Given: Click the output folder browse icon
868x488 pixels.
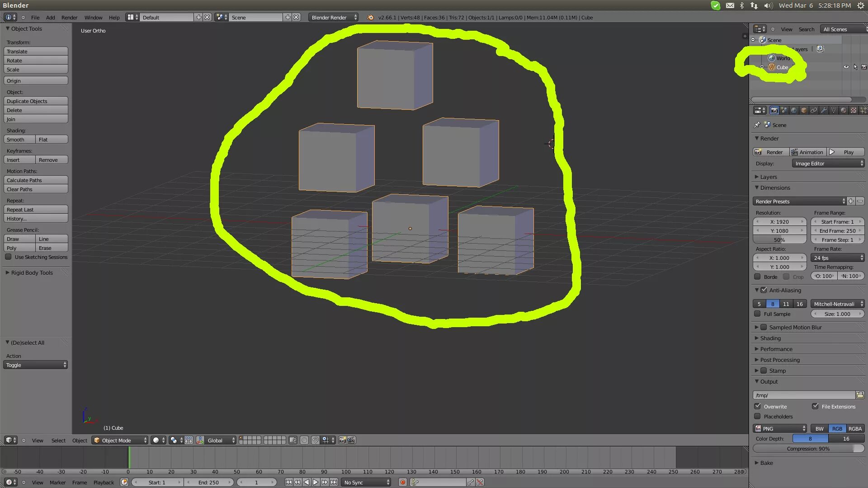Looking at the screenshot, I should 860,395.
